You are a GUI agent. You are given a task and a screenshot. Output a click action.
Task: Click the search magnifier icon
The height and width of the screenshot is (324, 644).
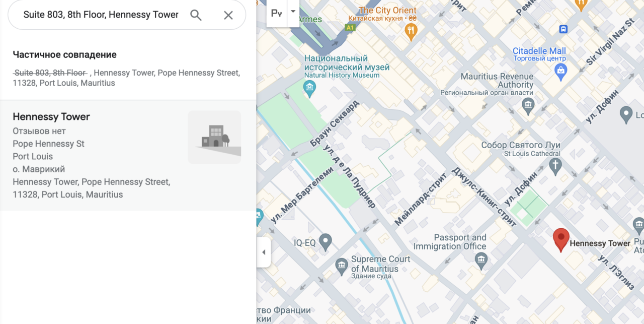pos(196,15)
